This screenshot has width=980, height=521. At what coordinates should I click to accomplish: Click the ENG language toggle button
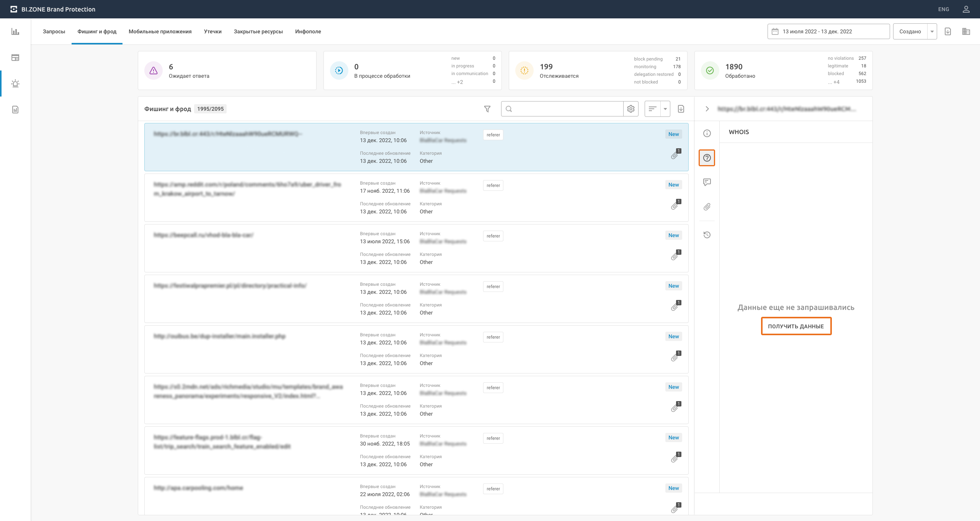click(x=944, y=9)
